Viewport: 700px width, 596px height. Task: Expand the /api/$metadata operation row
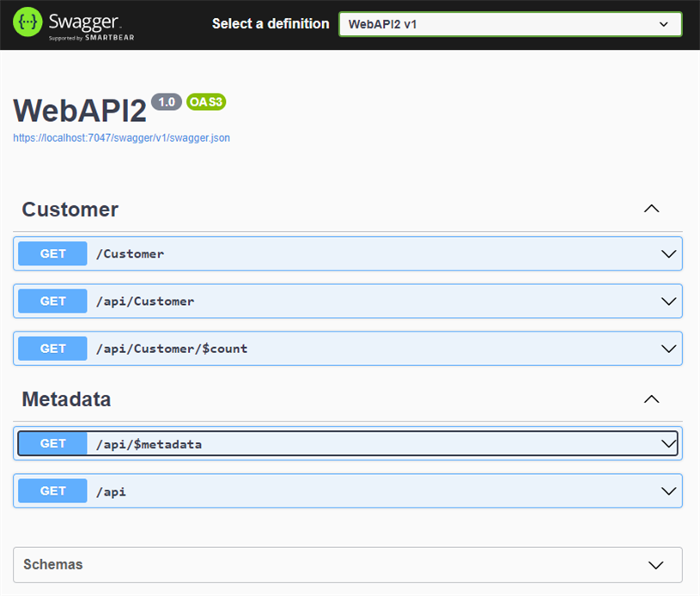coord(668,443)
